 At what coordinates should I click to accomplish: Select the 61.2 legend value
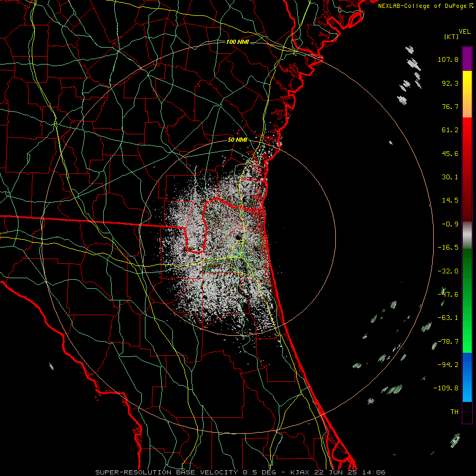click(x=450, y=130)
